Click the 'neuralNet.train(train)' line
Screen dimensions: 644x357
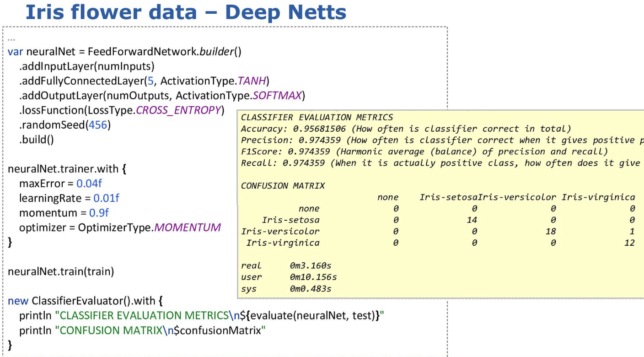tap(61, 272)
